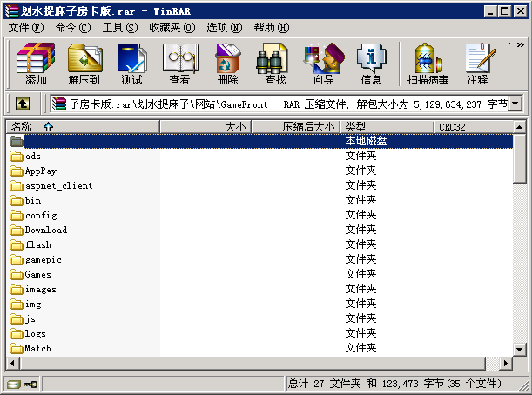Click the 扫描病毒 (Virus Scan) icon
The height and width of the screenshot is (395, 532).
click(428, 64)
